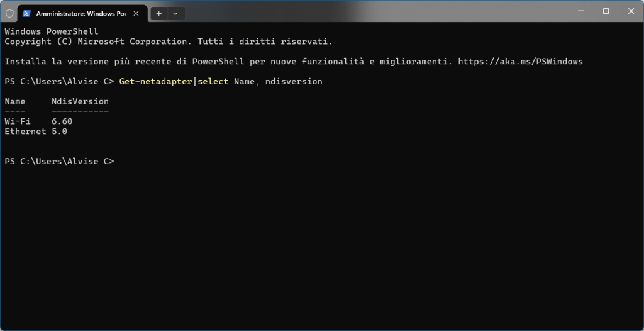Click the 6.60 version value

click(62, 121)
